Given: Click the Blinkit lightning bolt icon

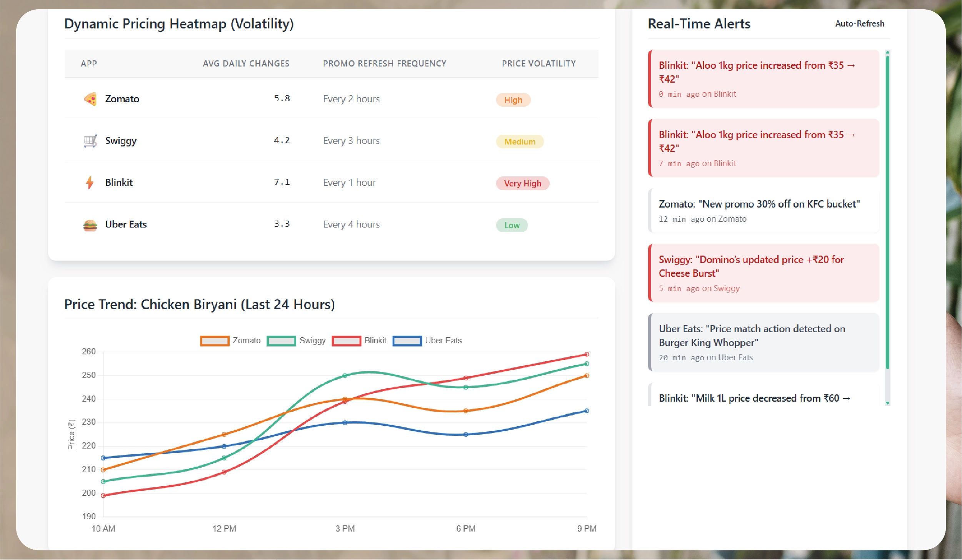Looking at the screenshot, I should [90, 183].
